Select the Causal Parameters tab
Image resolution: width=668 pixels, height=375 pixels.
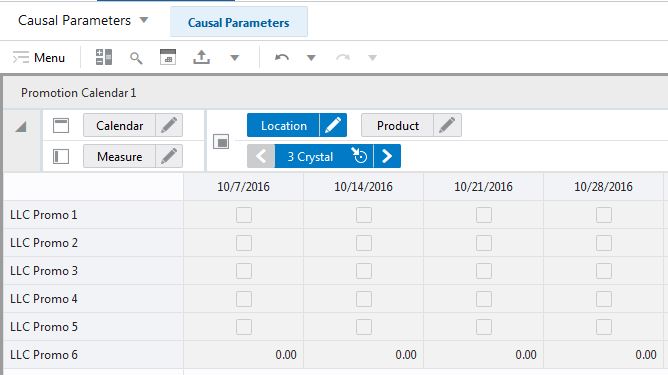coord(239,22)
